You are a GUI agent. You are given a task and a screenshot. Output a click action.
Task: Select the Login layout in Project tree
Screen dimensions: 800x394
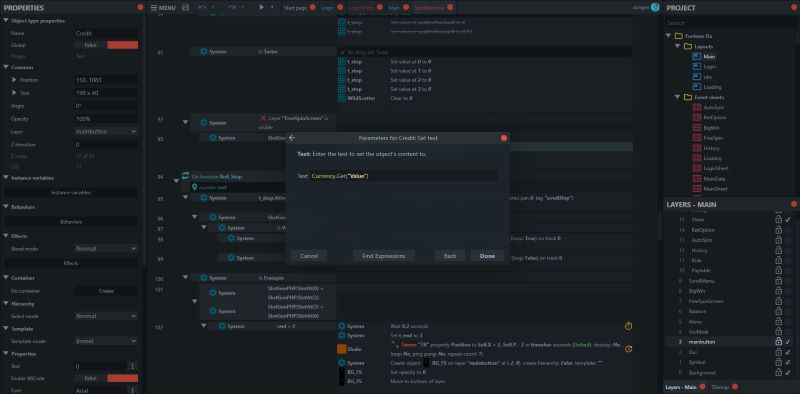click(x=710, y=66)
